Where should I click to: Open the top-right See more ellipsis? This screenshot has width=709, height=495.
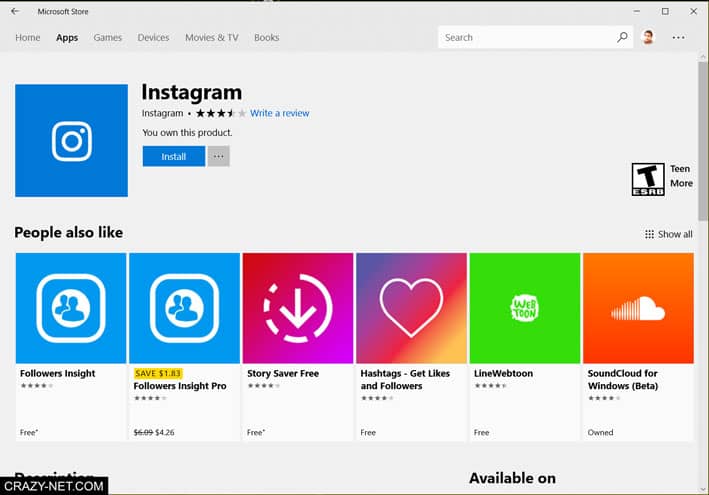[x=678, y=38]
